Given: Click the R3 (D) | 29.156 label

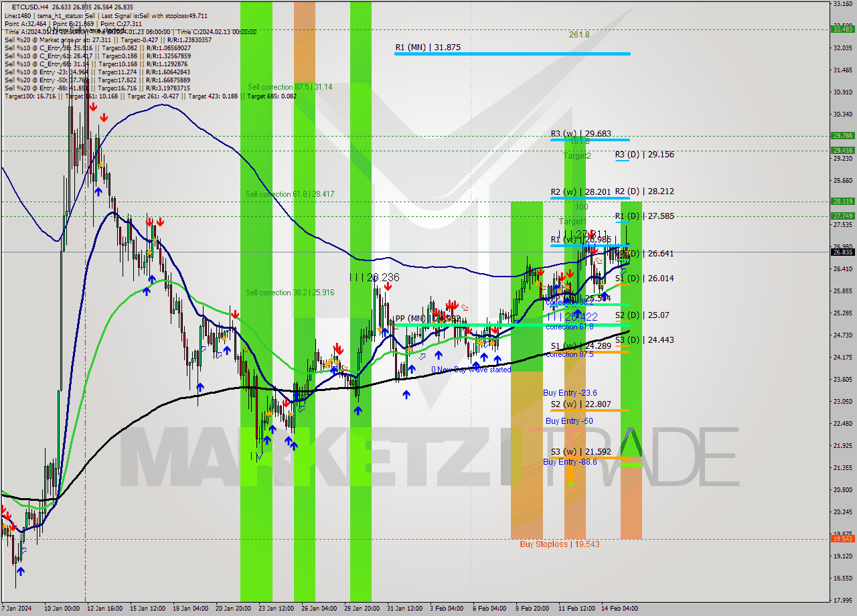Looking at the screenshot, I should click(x=644, y=155).
